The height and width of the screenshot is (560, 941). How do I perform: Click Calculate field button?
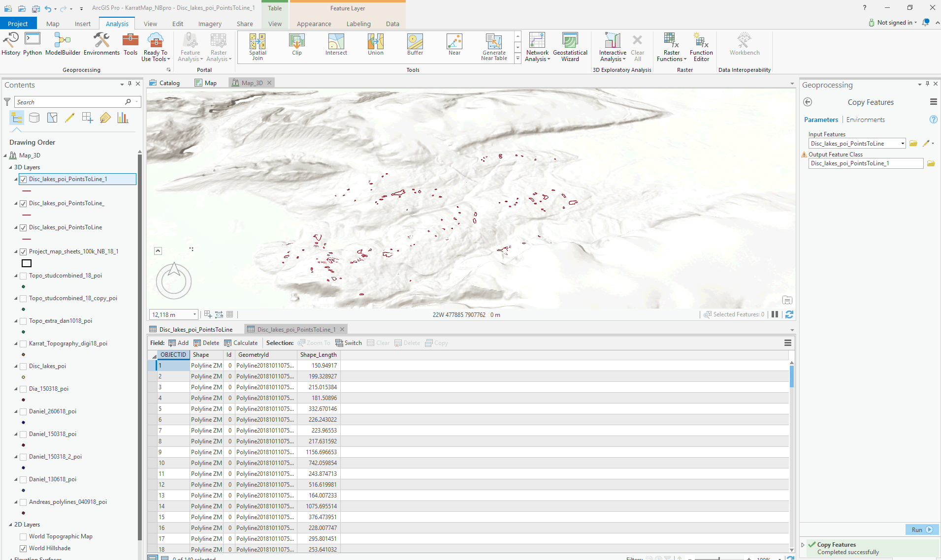click(x=241, y=343)
